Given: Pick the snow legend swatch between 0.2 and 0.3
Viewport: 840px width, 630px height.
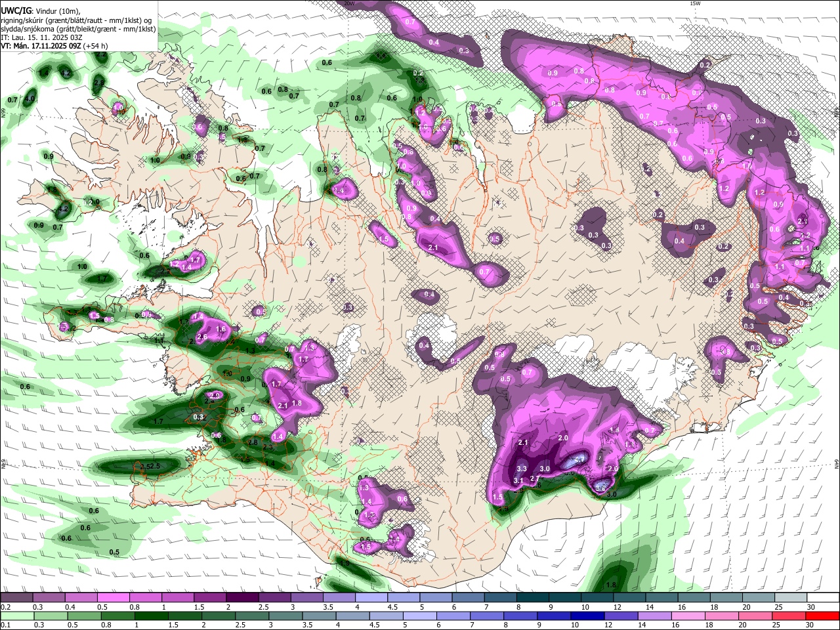Looking at the screenshot, I should point(16,598).
